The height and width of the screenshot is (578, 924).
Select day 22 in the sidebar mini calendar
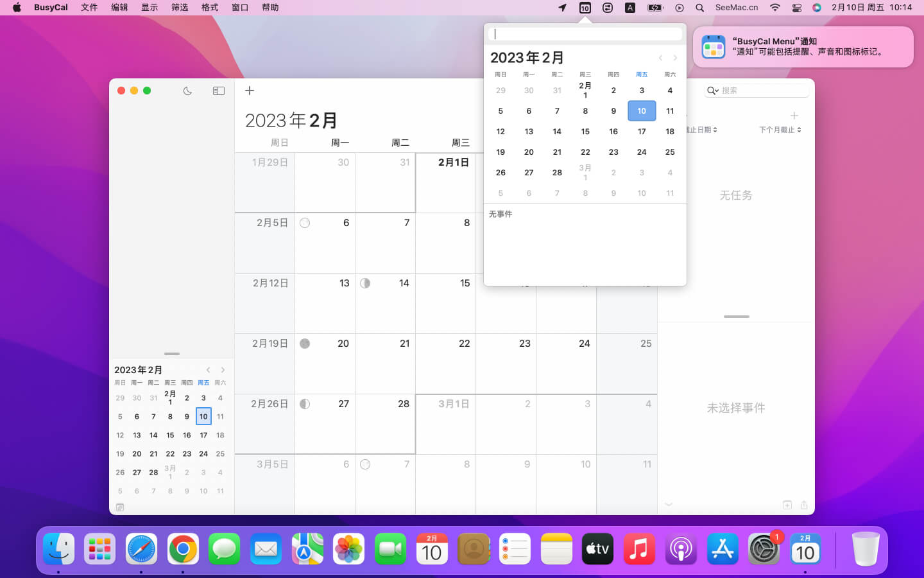point(170,454)
